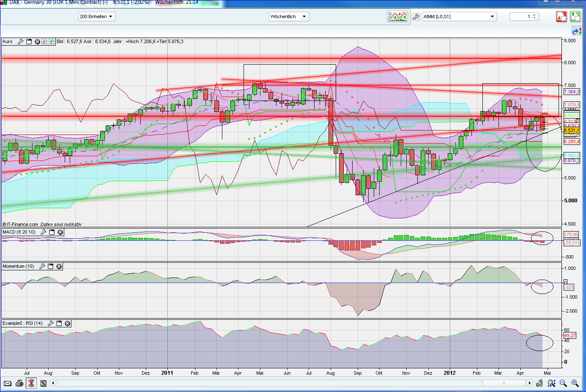Click the email icon in the status bar
586x392 pixels.
point(7,383)
